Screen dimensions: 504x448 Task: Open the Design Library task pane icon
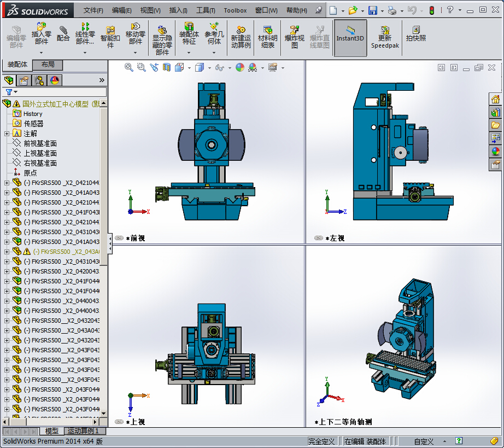[495, 112]
